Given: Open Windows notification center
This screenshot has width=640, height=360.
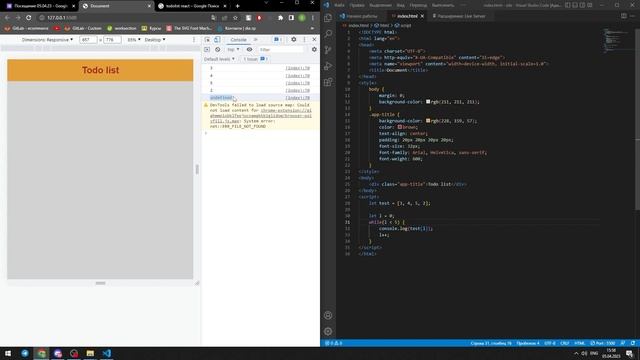Looking at the screenshot, I should 629,353.
